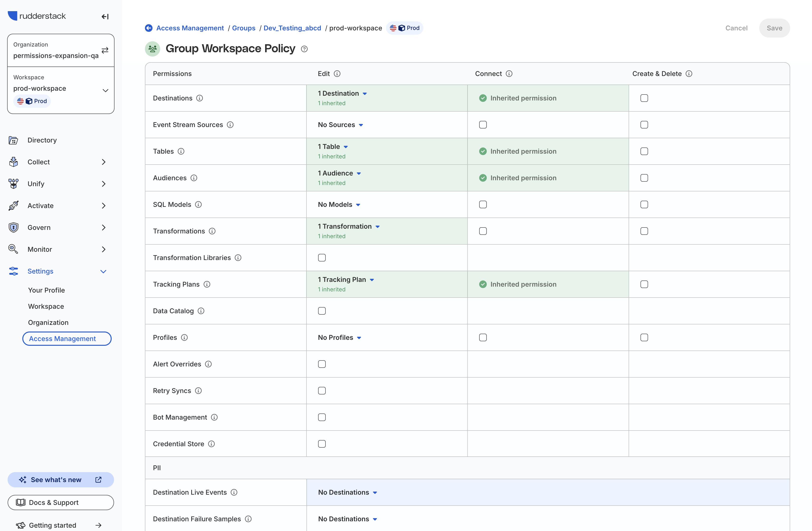
Task: Open the prod-workspace selector chevron
Action: [105, 90]
